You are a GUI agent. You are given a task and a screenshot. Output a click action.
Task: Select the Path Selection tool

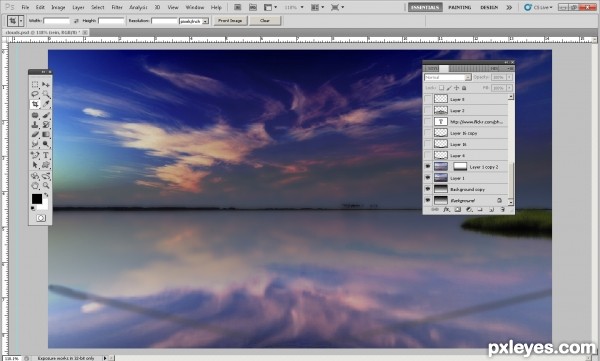pyautogui.click(x=35, y=165)
